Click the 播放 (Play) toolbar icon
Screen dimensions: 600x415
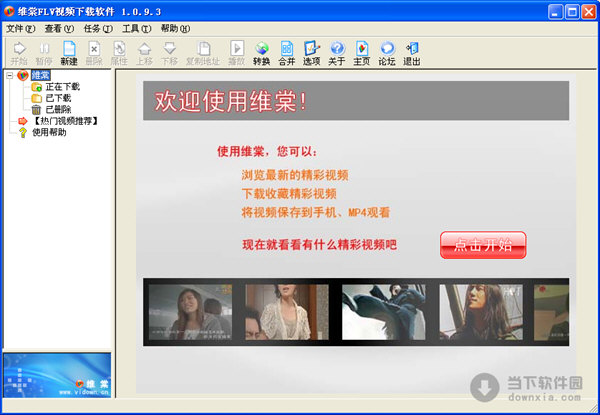(x=236, y=53)
